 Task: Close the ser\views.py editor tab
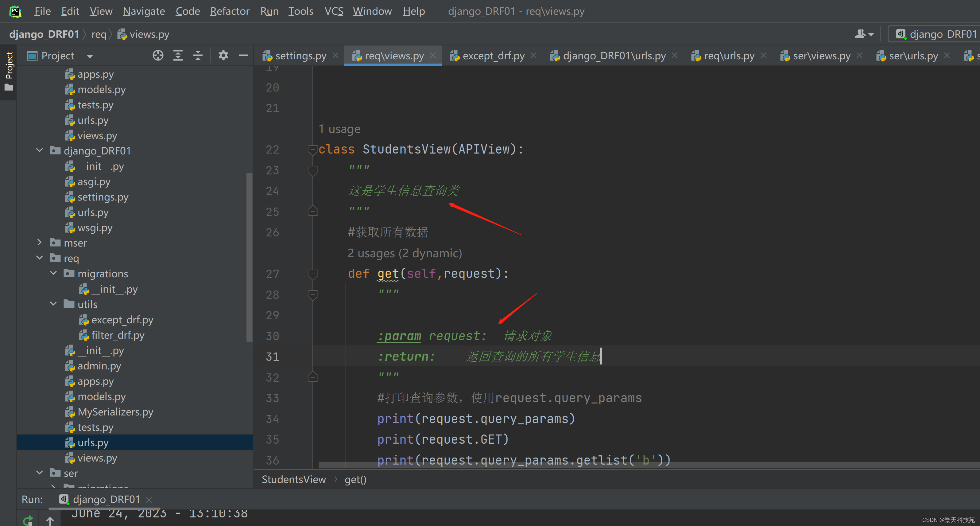[x=859, y=56]
